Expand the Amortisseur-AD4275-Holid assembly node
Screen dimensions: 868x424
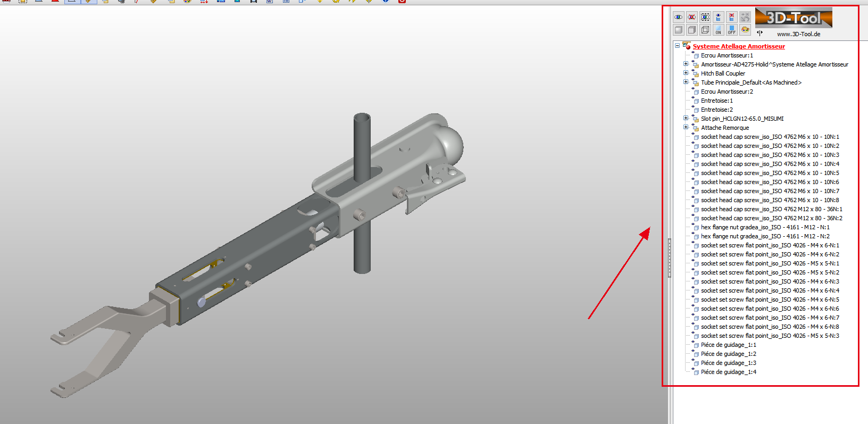tap(686, 64)
